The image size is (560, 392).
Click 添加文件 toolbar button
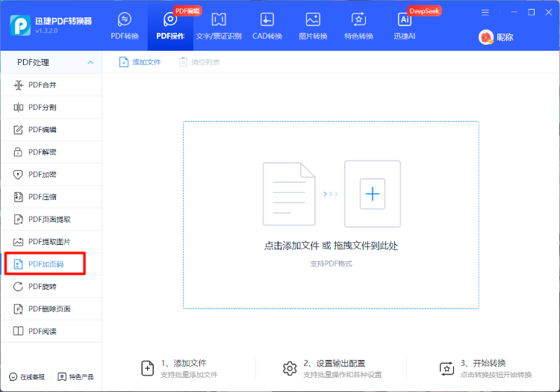(140, 62)
